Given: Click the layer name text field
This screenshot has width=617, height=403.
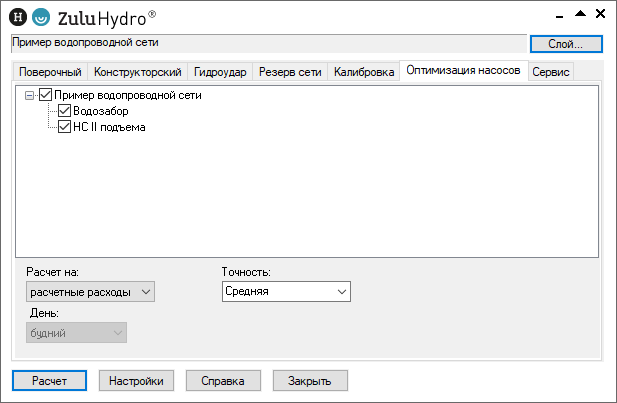Looking at the screenshot, I should 267,43.
